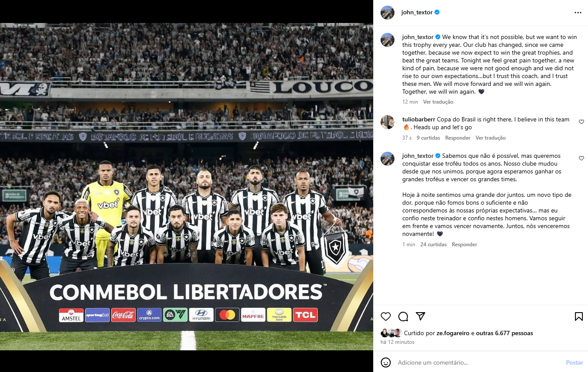The image size is (588, 372).
Task: Like tuliobarberr's comment with its heart
Action: (581, 122)
